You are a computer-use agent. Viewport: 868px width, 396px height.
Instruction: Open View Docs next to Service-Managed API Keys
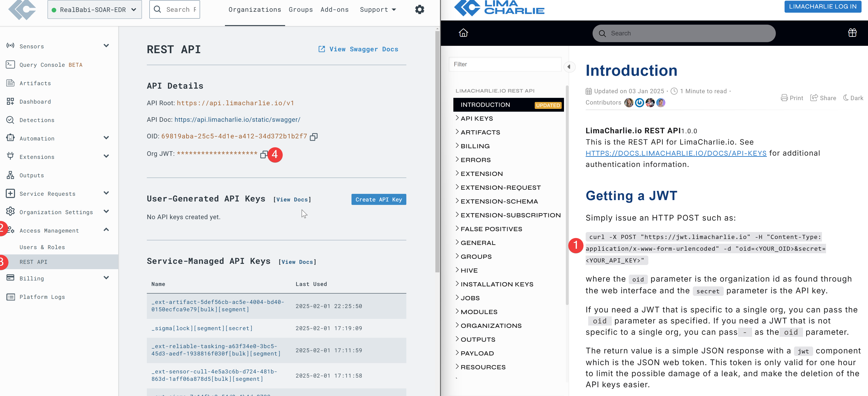pos(298,262)
